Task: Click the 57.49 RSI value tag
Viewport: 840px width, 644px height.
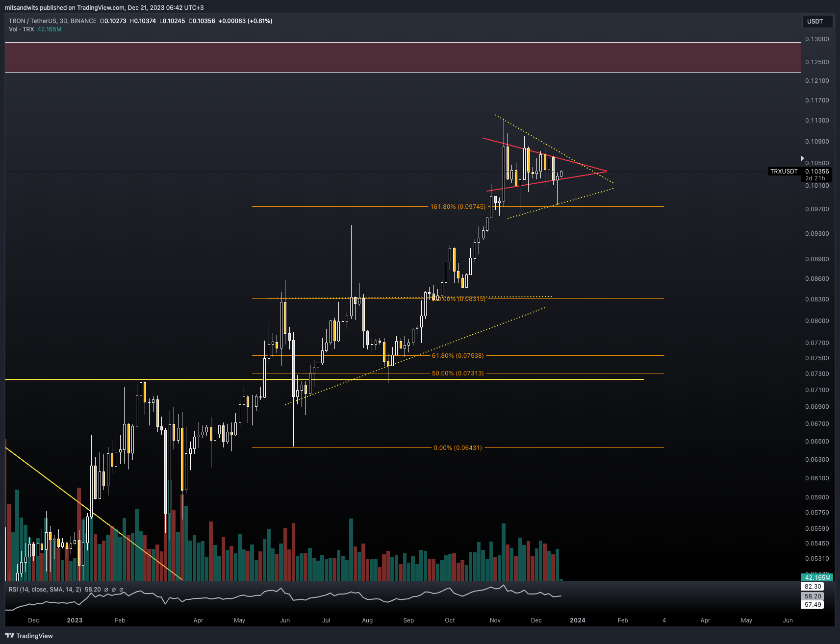Action: [813, 605]
